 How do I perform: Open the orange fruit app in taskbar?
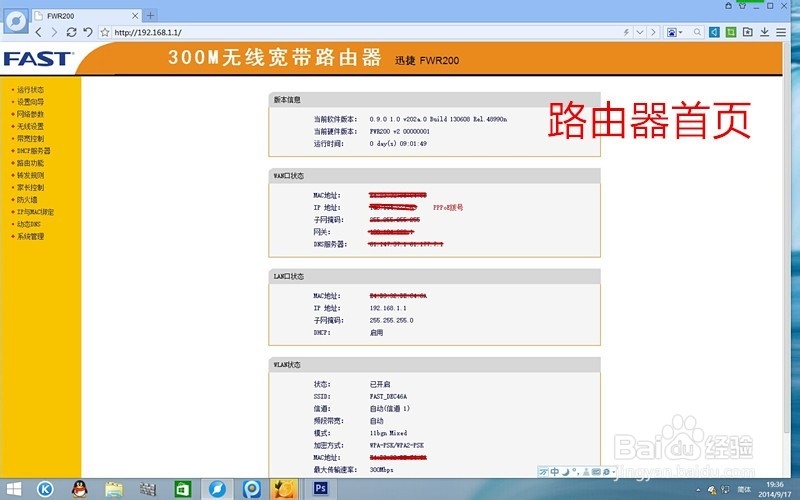[x=284, y=489]
